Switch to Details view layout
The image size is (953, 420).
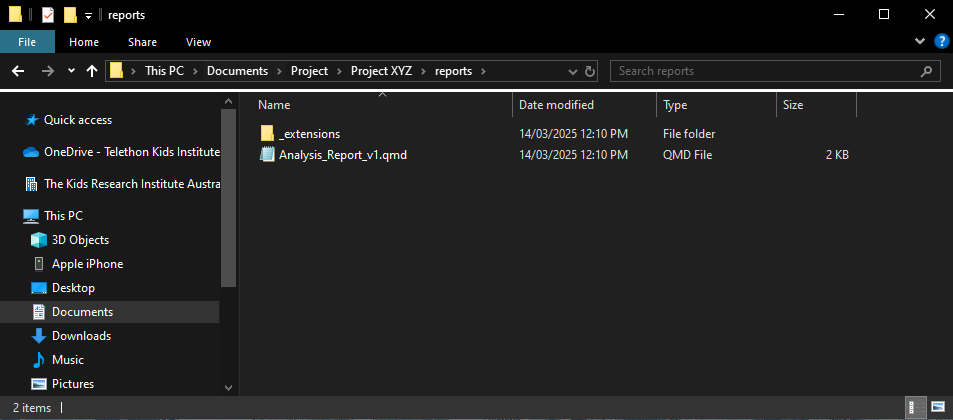coord(914,408)
